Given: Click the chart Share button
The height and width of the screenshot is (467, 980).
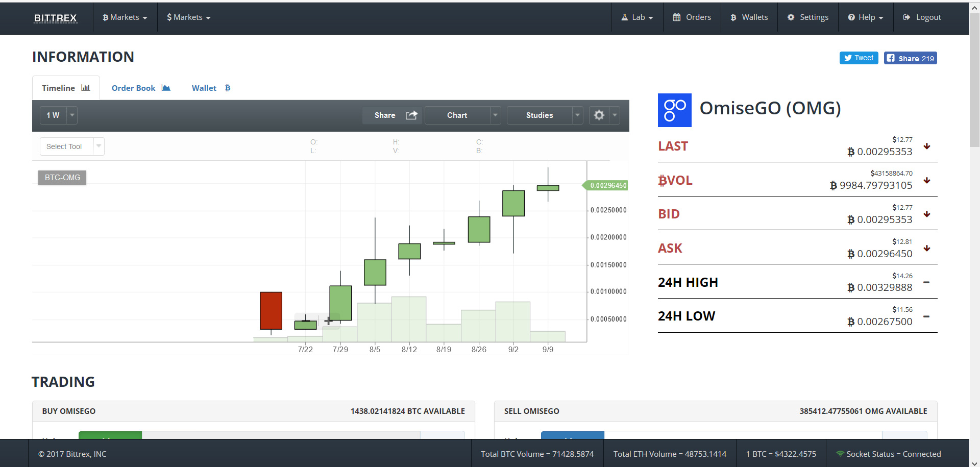Looking at the screenshot, I should click(x=392, y=115).
